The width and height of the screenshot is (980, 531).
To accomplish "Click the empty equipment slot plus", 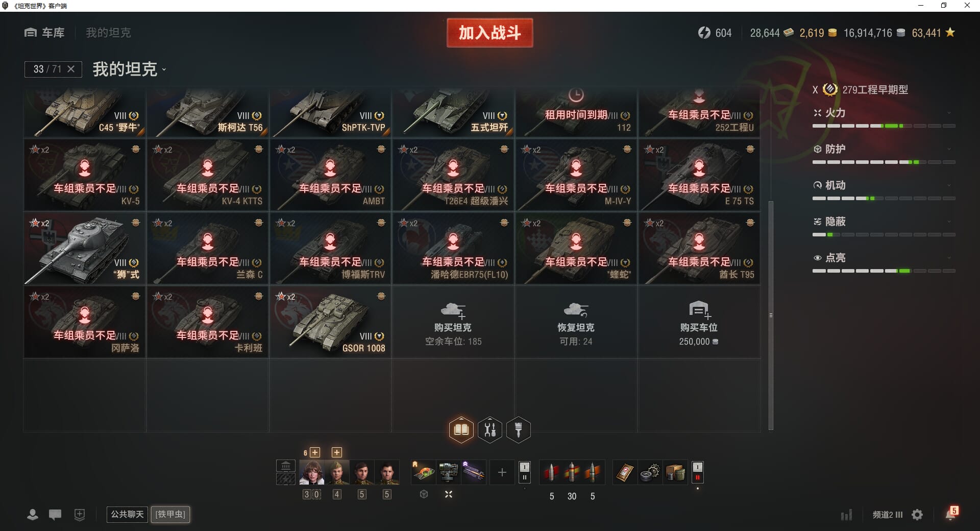I will pos(502,472).
